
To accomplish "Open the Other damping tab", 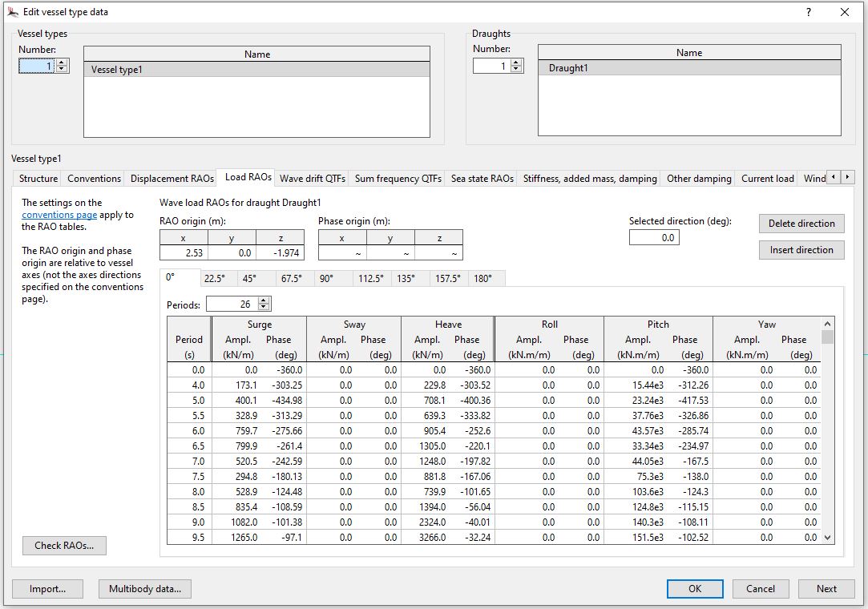I will pyautogui.click(x=699, y=178).
